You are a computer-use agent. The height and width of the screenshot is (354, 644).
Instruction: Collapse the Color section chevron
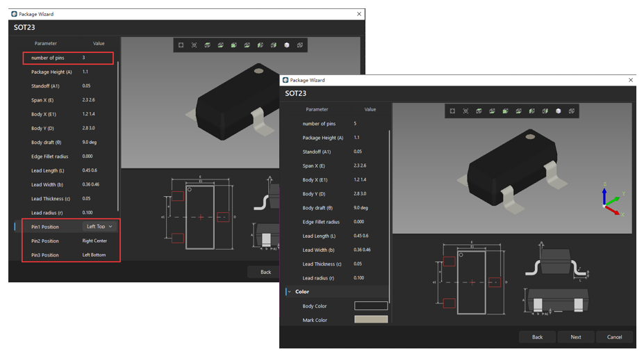click(x=288, y=292)
